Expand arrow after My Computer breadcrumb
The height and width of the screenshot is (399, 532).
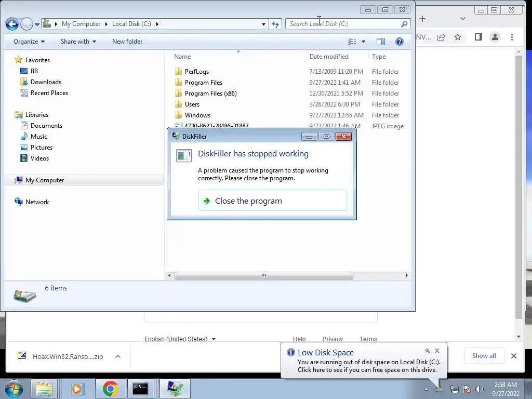(106, 24)
